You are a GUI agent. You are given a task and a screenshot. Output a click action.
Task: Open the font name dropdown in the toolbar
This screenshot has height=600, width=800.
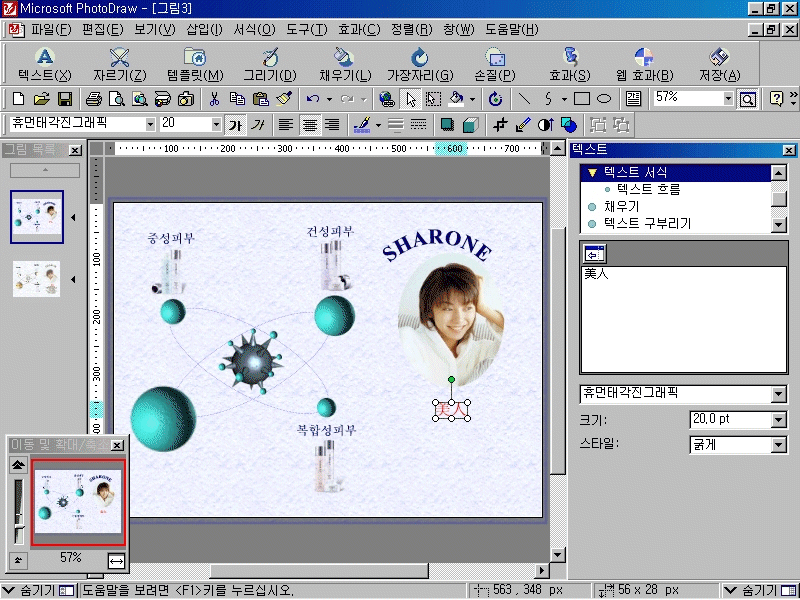click(x=150, y=124)
